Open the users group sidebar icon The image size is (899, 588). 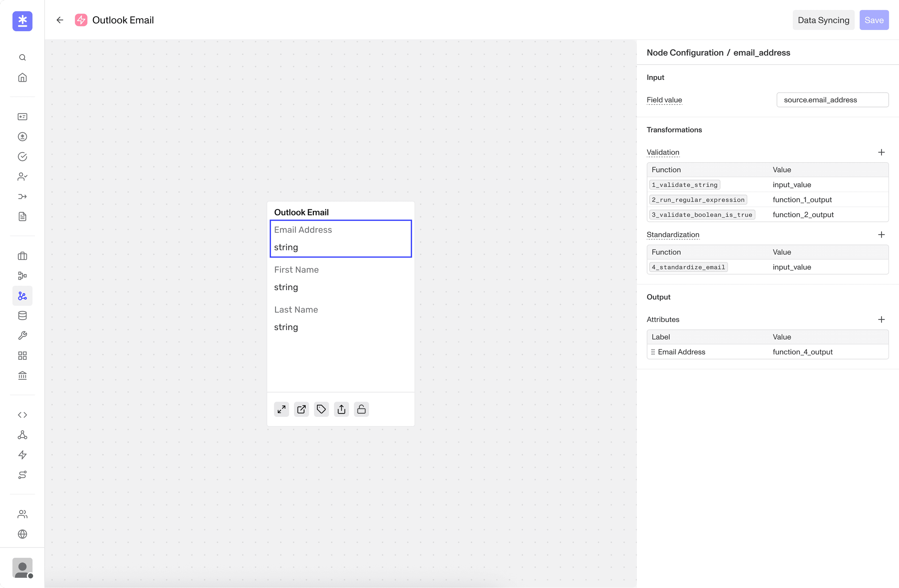click(22, 514)
